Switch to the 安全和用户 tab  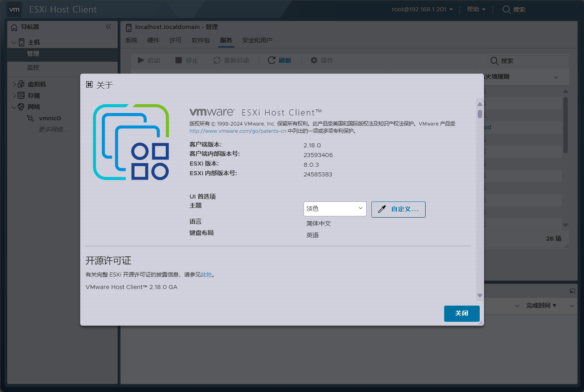[x=257, y=40]
